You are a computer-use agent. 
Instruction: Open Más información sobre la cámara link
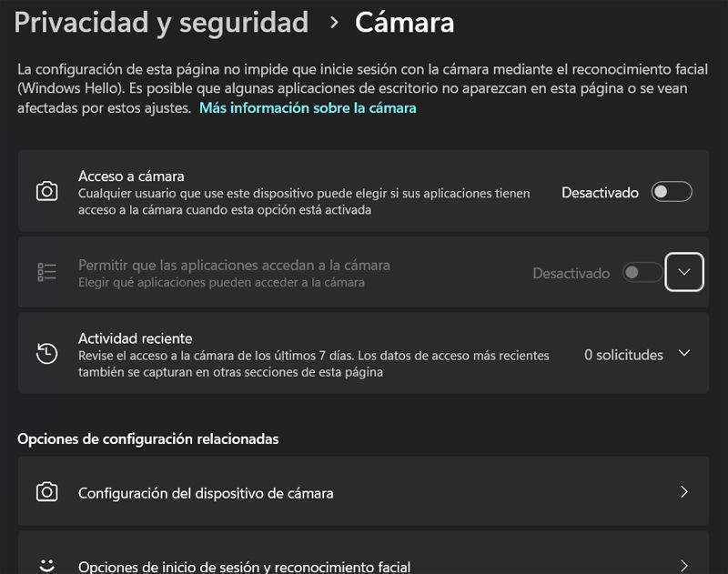point(308,107)
